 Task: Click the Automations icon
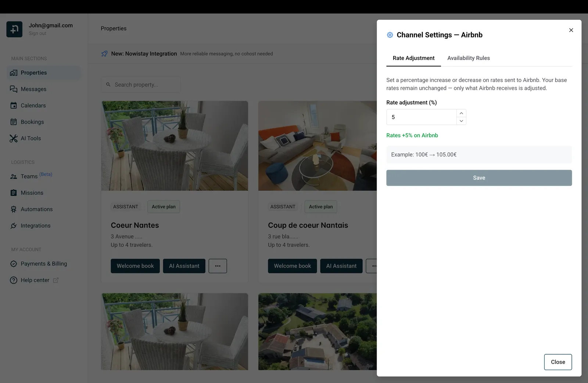click(14, 209)
